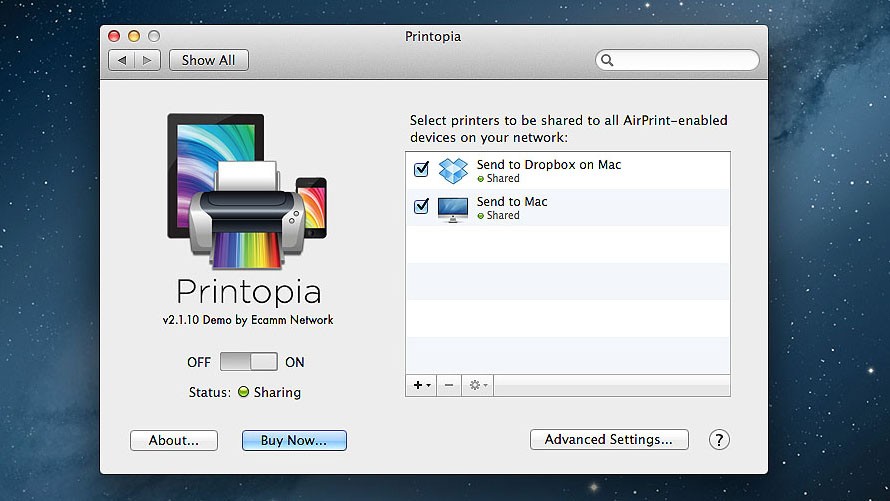Click the Dropbox printer icon
890x501 pixels.
tap(454, 171)
